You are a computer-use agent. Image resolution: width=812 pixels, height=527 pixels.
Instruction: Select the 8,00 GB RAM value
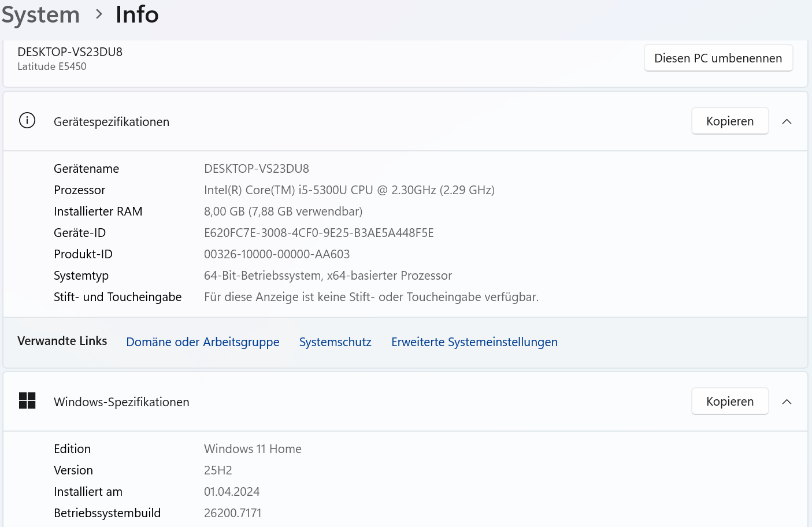click(283, 211)
